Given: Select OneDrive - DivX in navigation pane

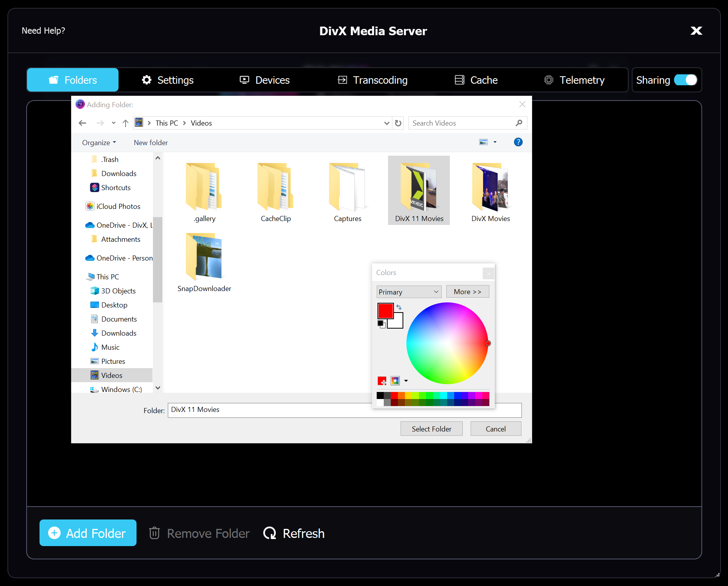Looking at the screenshot, I should 119,225.
